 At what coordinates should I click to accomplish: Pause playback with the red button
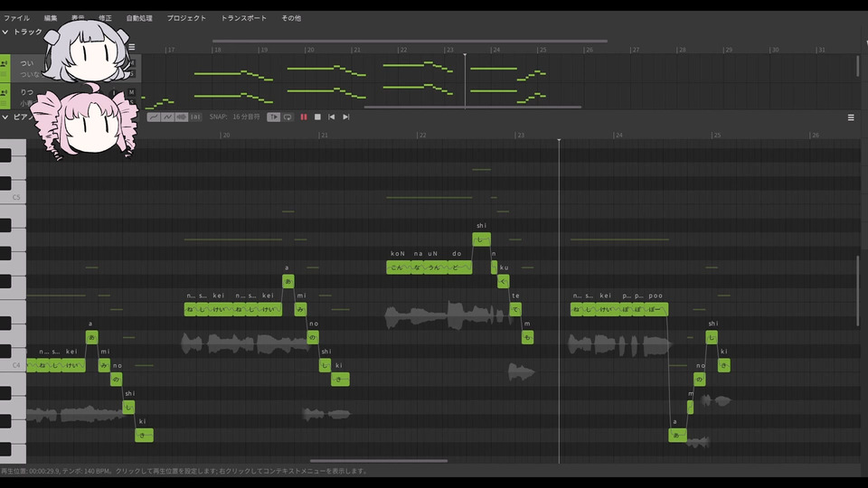click(304, 117)
